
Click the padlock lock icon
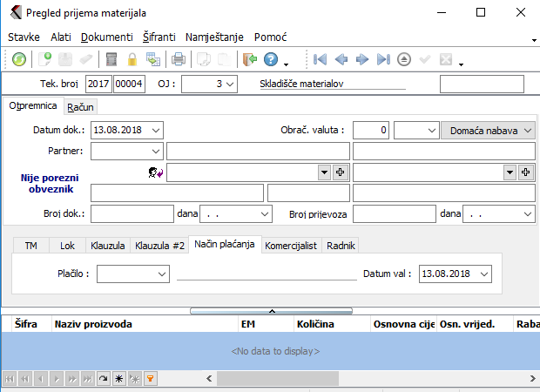tap(132, 59)
